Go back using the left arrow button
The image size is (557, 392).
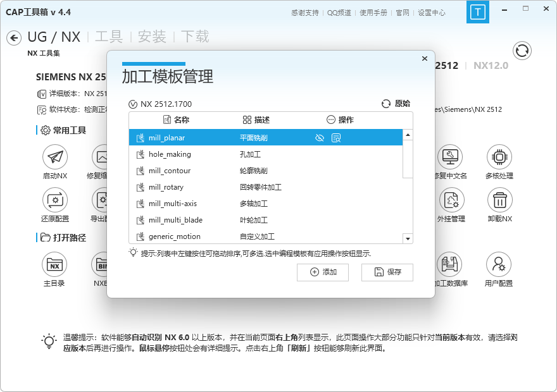point(14,38)
